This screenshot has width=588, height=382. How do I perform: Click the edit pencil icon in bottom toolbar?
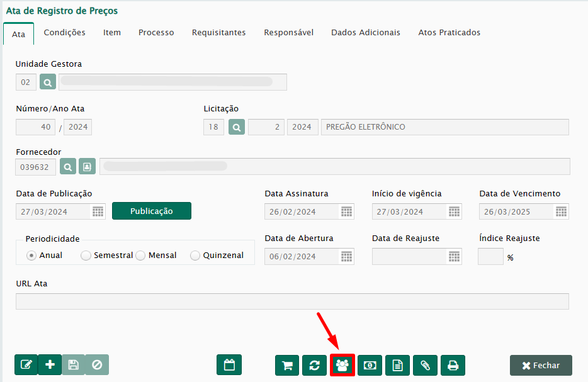tap(26, 365)
